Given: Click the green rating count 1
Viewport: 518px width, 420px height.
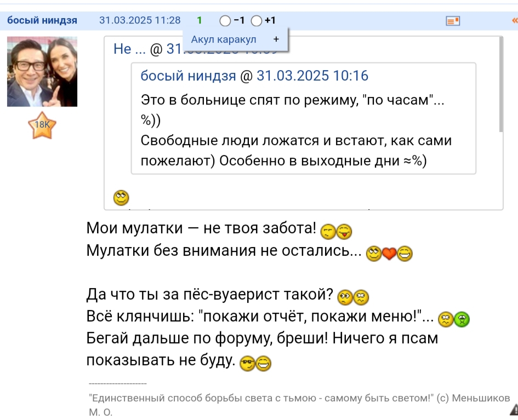Looking at the screenshot, I should tap(199, 20).
